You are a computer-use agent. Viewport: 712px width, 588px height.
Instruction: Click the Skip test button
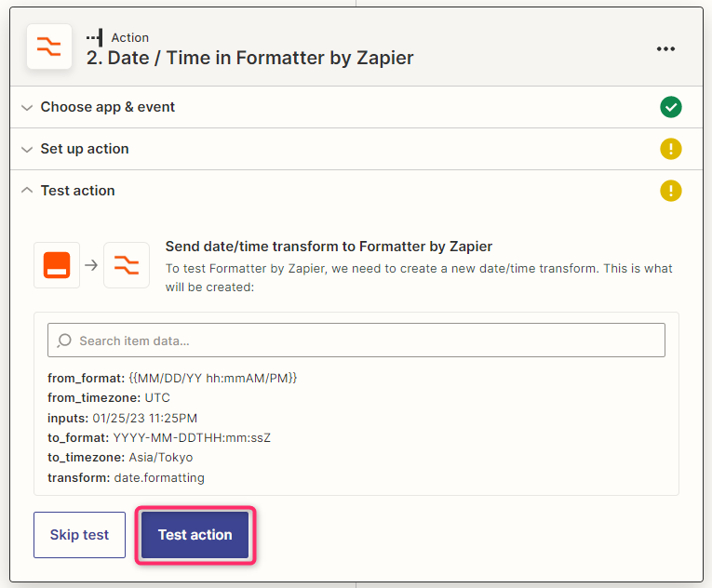point(79,535)
